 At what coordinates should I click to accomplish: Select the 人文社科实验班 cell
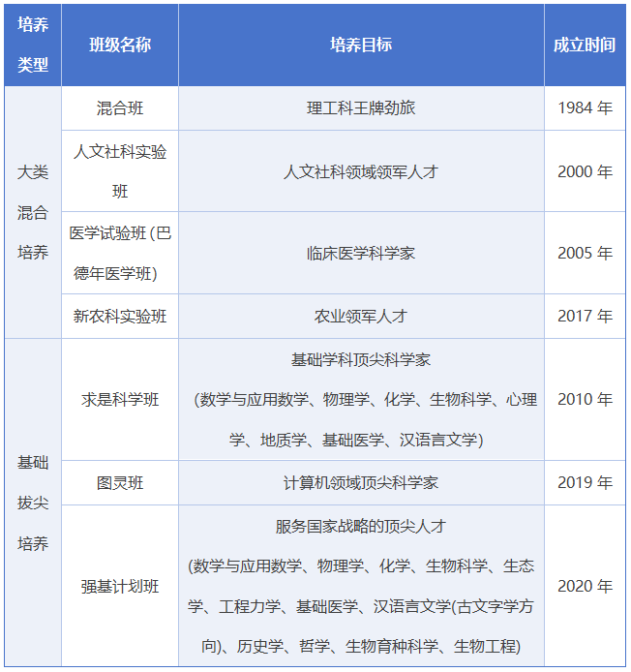coord(120,171)
